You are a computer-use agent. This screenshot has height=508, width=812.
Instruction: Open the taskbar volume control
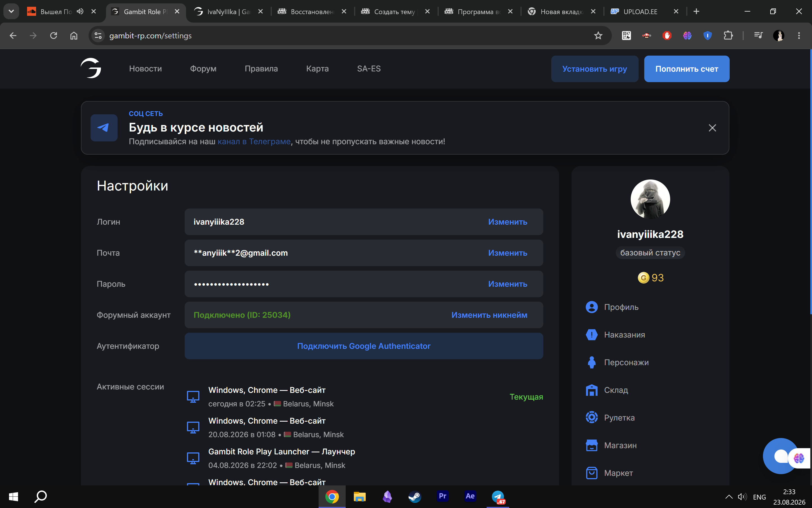click(742, 497)
